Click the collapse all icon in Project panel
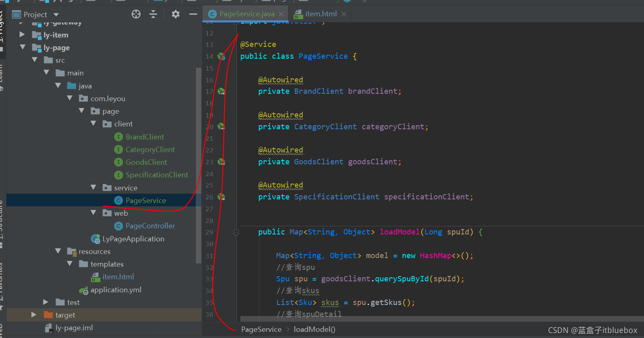The image size is (644, 338). (x=153, y=14)
